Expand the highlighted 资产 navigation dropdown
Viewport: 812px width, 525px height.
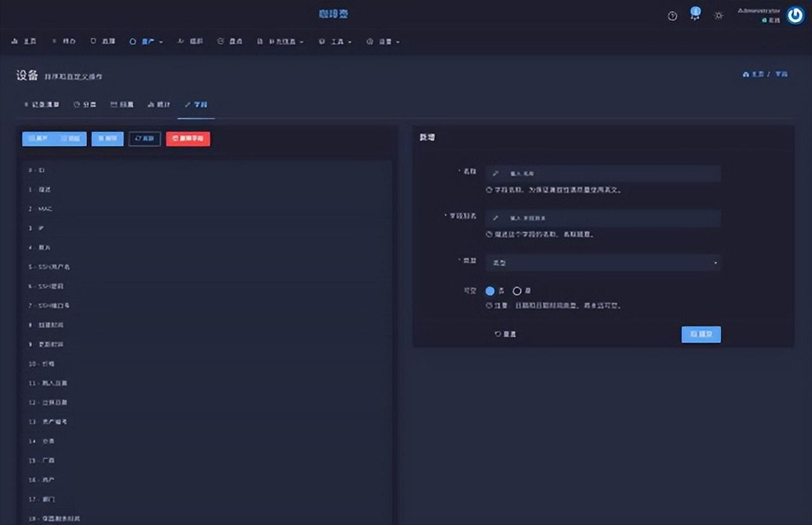pos(146,41)
